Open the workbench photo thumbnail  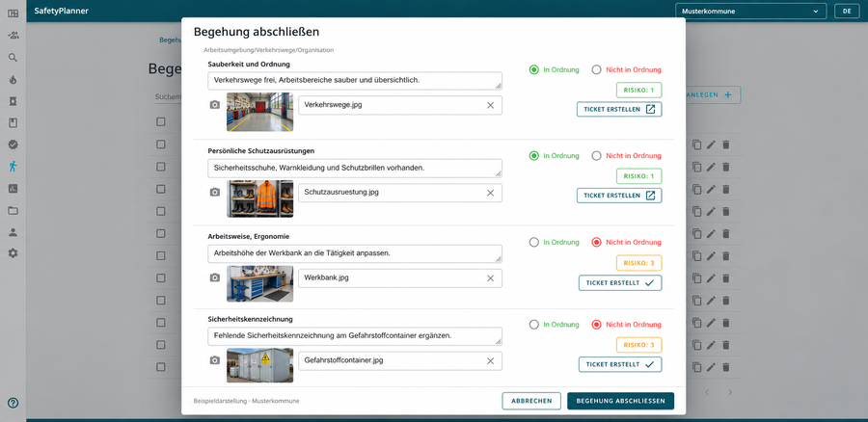pos(259,283)
